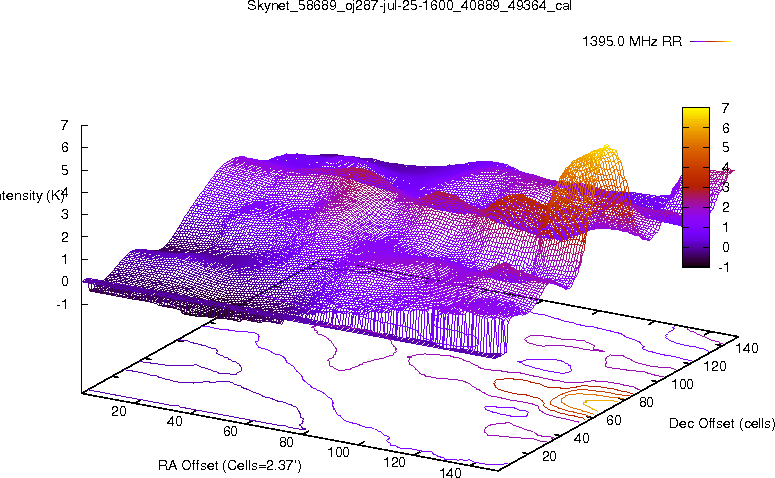This screenshot has height=478, width=775.
Task: Click the plot title Skynet_58689_oj287-jul-25-1600_40889_49364_cal
Action: tap(409, 6)
